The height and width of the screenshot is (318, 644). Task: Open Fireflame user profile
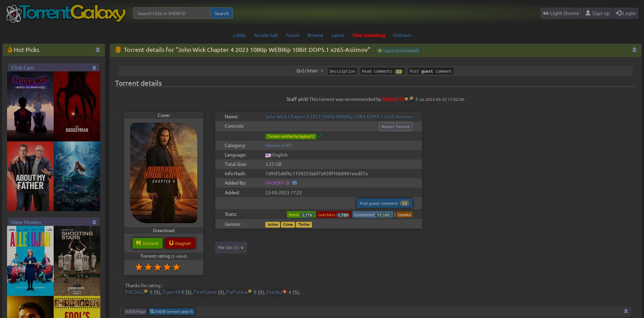pyautogui.click(x=205, y=292)
